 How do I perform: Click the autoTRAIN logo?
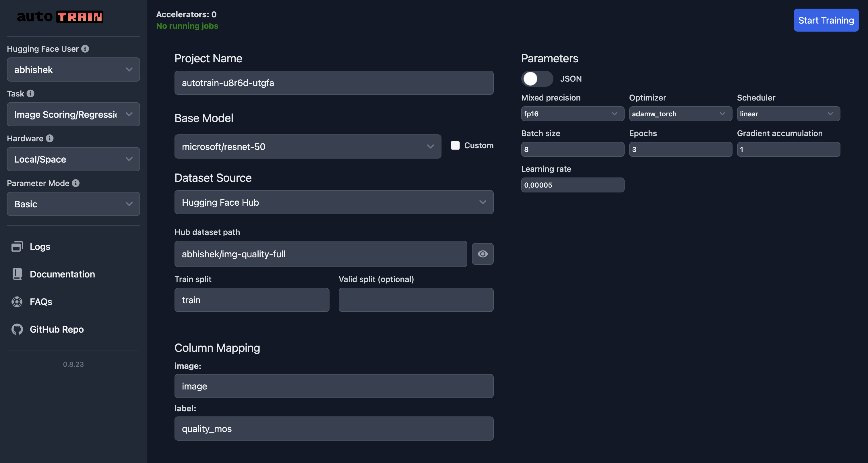click(x=60, y=17)
